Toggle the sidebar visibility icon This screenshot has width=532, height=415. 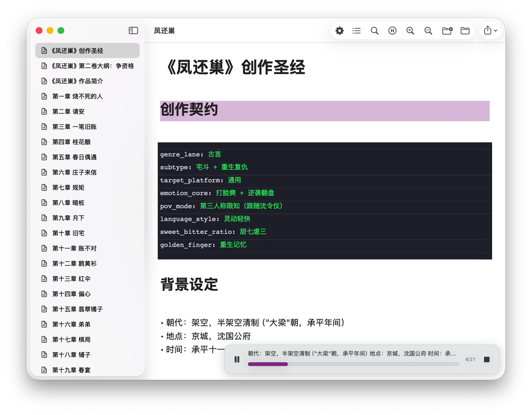pos(133,30)
